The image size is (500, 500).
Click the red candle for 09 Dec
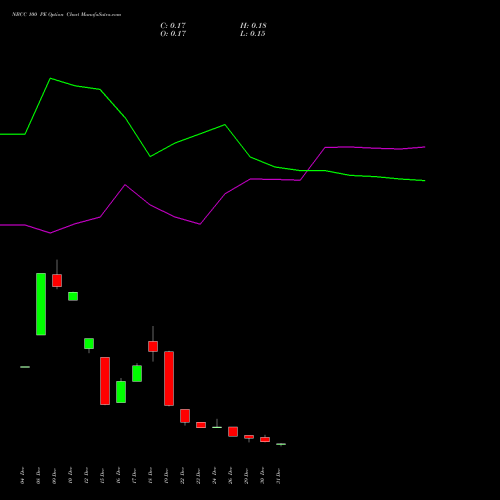coord(57,280)
